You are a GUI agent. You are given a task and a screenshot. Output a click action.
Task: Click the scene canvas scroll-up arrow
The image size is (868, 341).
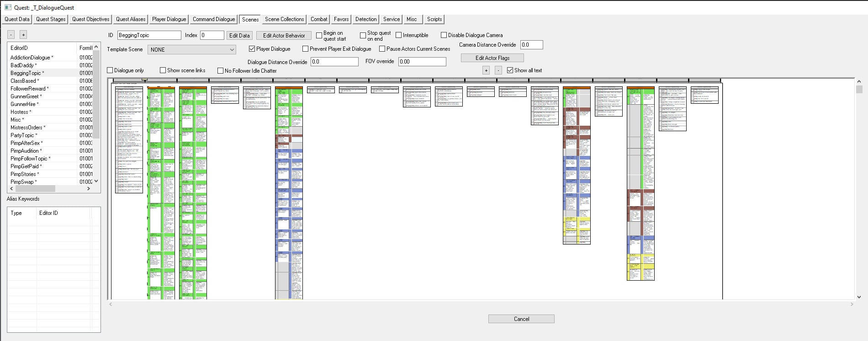[859, 81]
